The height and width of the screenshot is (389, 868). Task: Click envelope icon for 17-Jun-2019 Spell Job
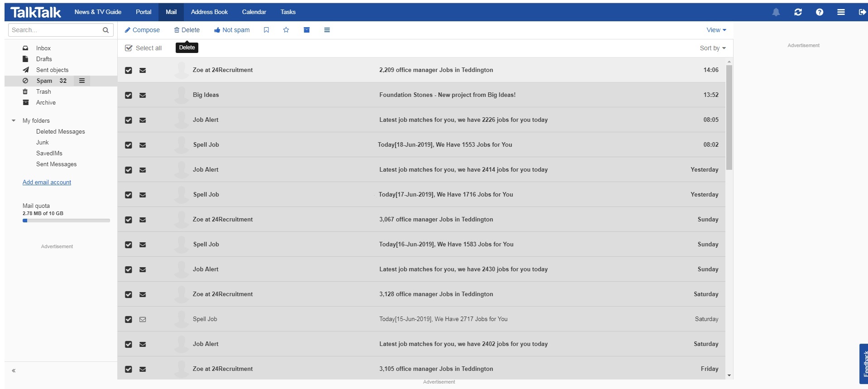(x=143, y=195)
